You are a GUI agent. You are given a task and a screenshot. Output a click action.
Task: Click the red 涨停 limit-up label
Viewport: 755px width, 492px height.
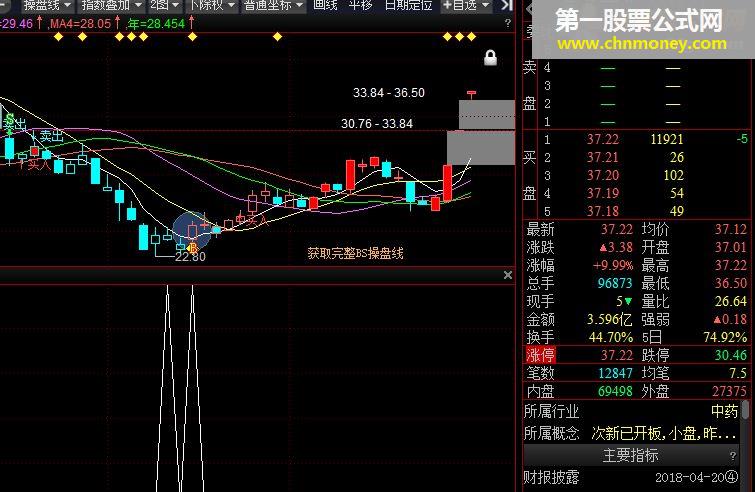click(540, 355)
